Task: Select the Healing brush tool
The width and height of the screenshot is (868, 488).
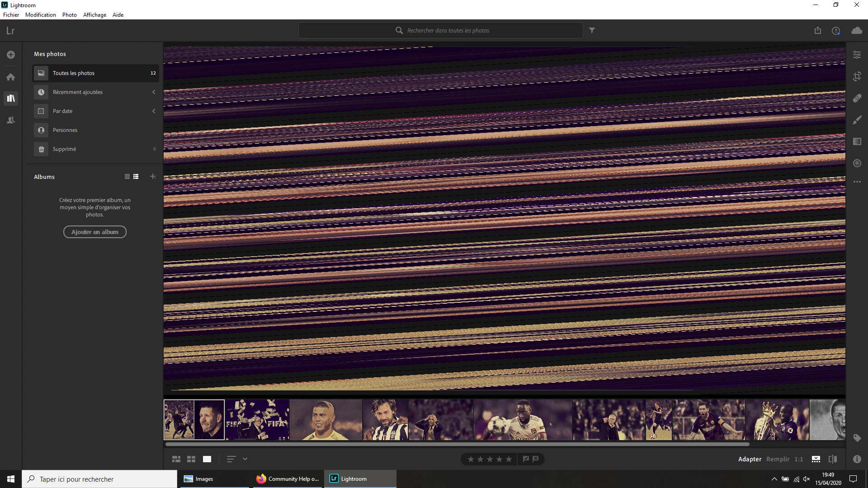Action: point(857,98)
